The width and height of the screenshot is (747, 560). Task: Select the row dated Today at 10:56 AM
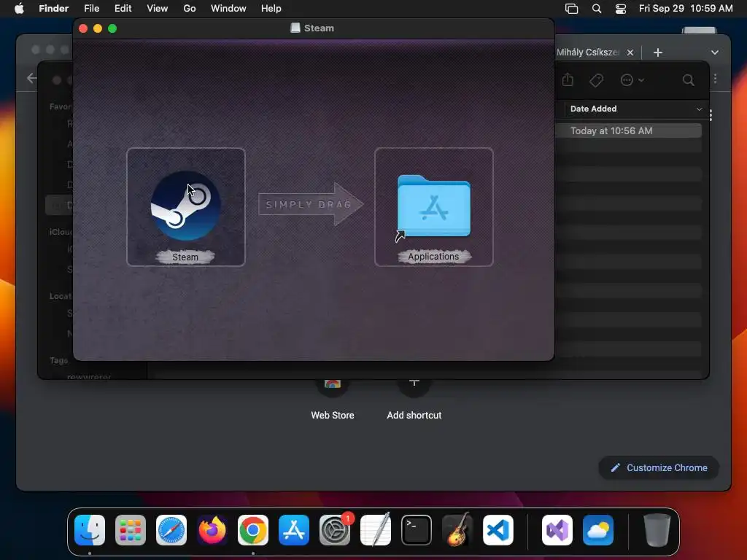coord(628,131)
